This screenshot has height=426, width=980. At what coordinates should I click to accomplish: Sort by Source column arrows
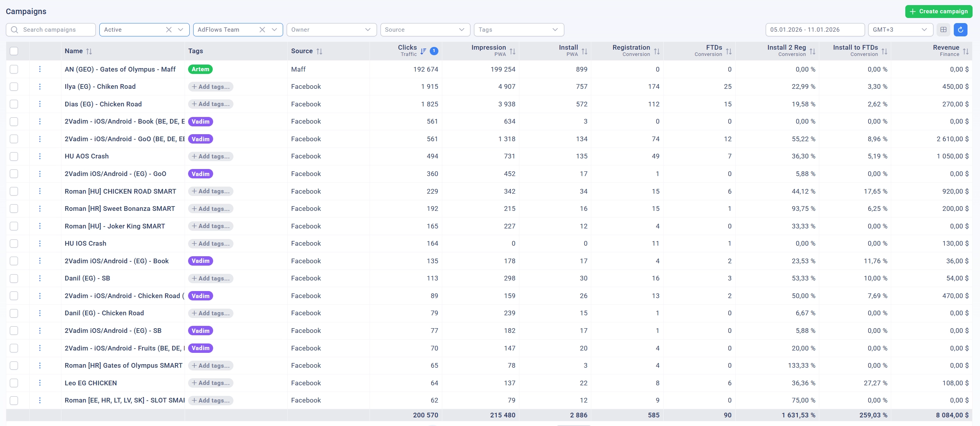pos(319,51)
